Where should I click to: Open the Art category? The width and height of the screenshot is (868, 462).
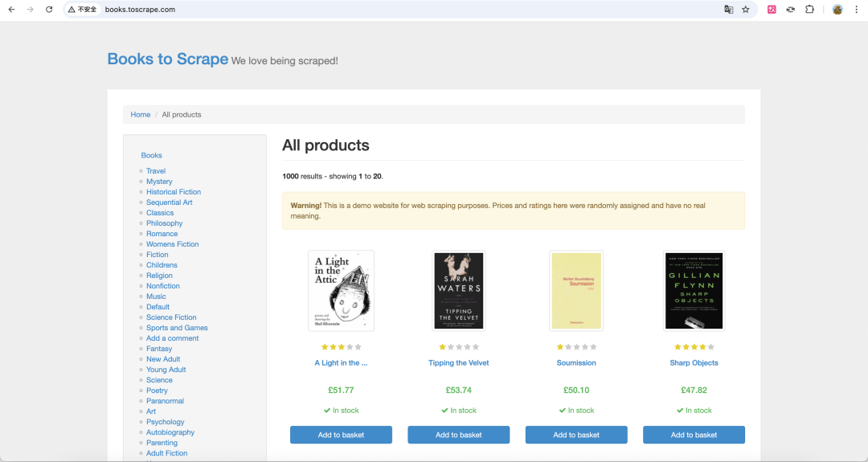coord(151,411)
